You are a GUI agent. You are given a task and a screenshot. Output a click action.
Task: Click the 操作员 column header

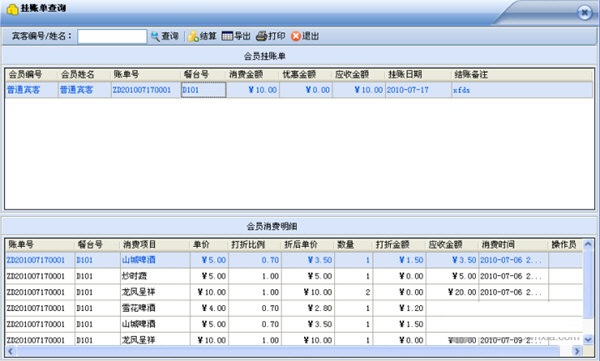tap(565, 245)
